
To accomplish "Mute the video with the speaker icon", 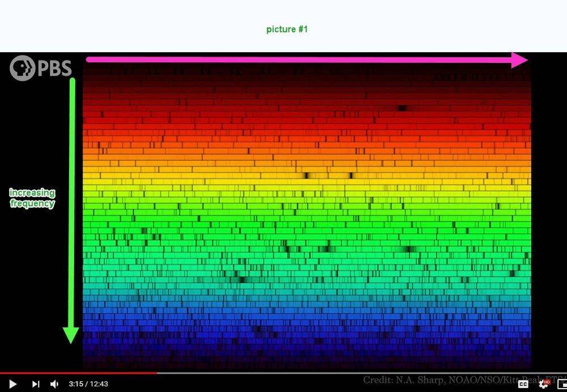I will coord(54,384).
